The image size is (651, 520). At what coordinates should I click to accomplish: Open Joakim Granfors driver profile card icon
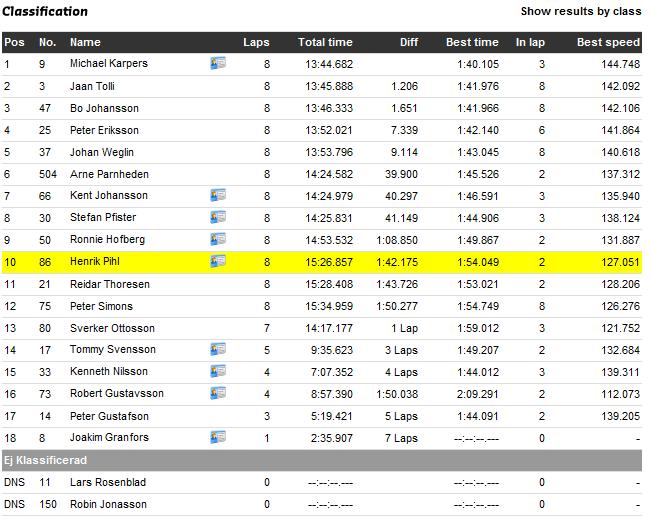point(218,437)
